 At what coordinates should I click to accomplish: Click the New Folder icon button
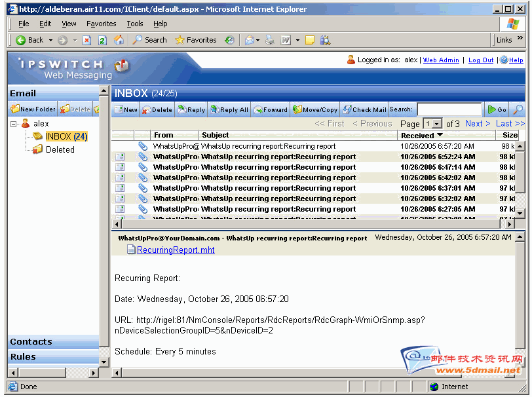tap(33, 109)
